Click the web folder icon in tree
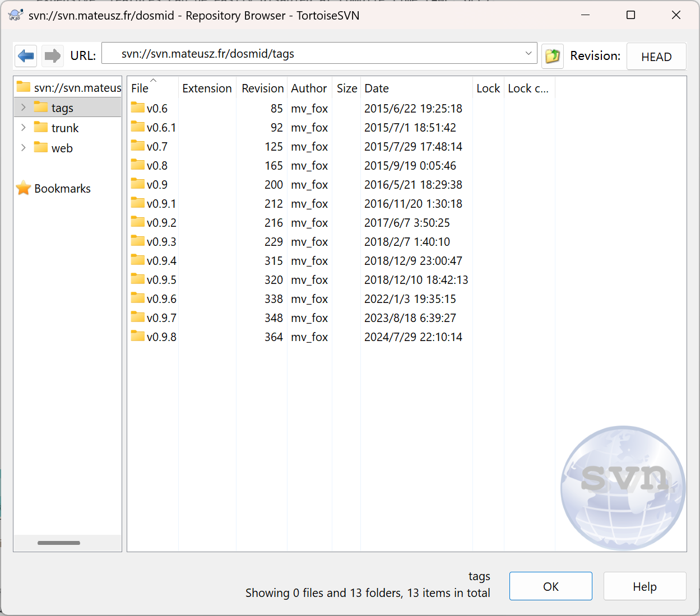This screenshot has height=616, width=700. click(x=41, y=147)
